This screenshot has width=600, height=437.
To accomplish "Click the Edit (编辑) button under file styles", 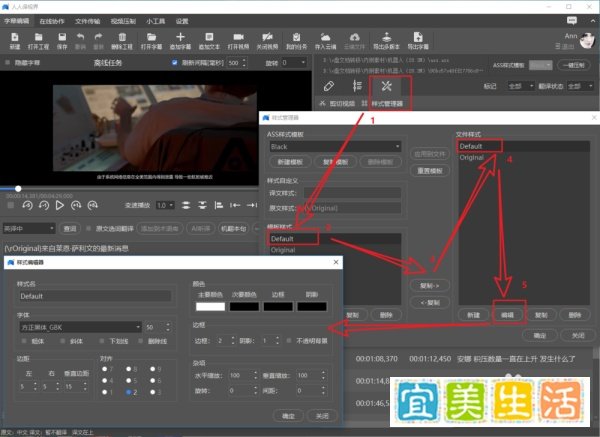I will (x=507, y=315).
